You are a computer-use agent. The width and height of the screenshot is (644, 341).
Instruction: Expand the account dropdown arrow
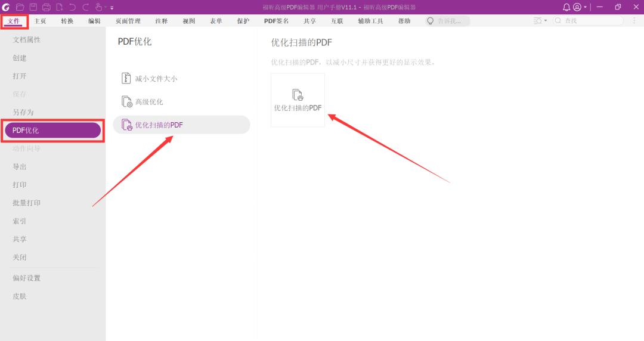click(586, 7)
